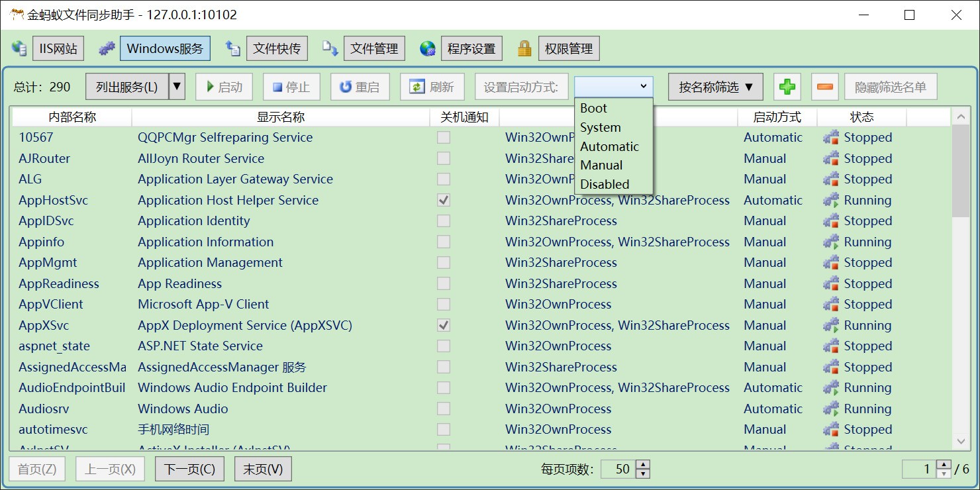Go to next page with 下一页(C)
The height and width of the screenshot is (490, 980).
(x=189, y=469)
